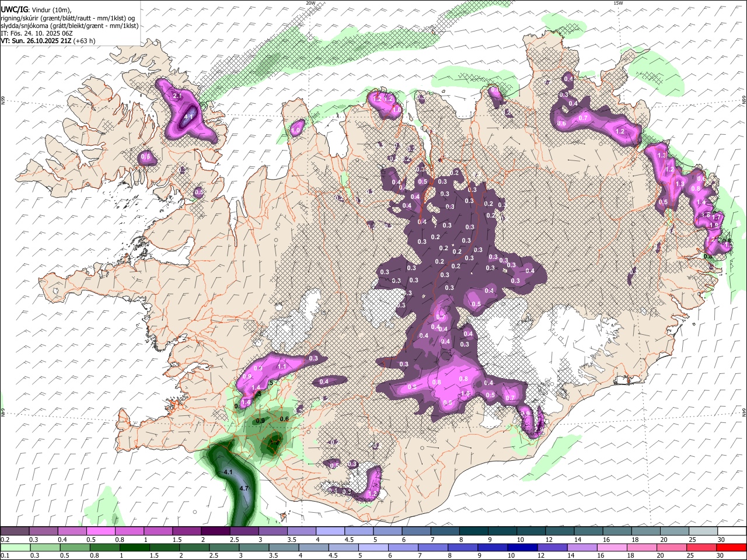Select the deep blue bottom-row swatch at 10

point(523,547)
